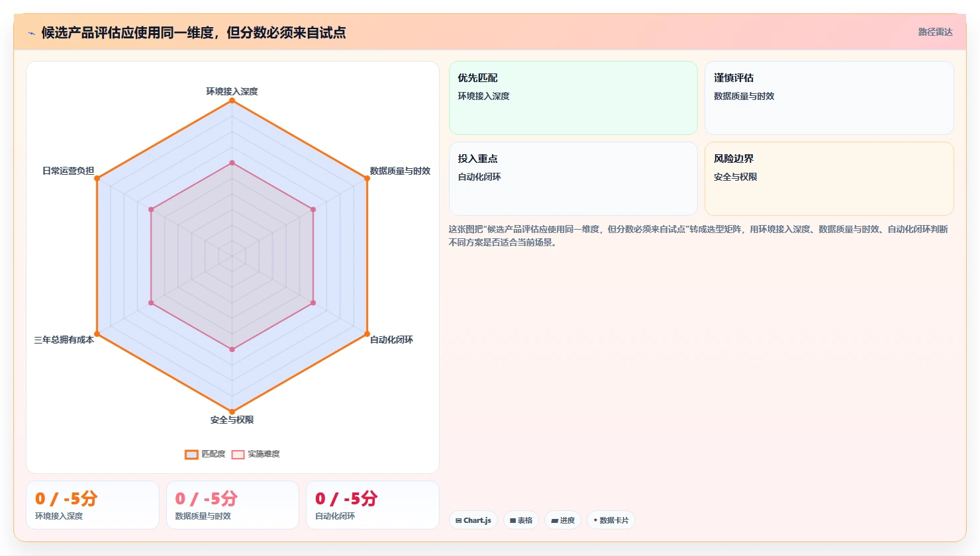
Task: Click the 三年总拥有成本 radar axis label
Action: pyautogui.click(x=64, y=340)
